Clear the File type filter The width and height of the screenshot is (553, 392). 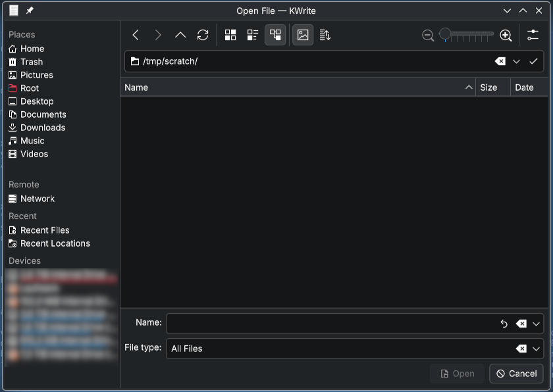click(x=521, y=349)
